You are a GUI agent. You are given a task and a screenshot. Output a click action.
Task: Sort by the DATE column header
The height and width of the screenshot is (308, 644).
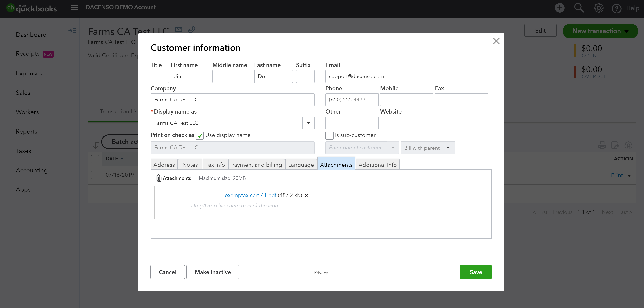114,159
